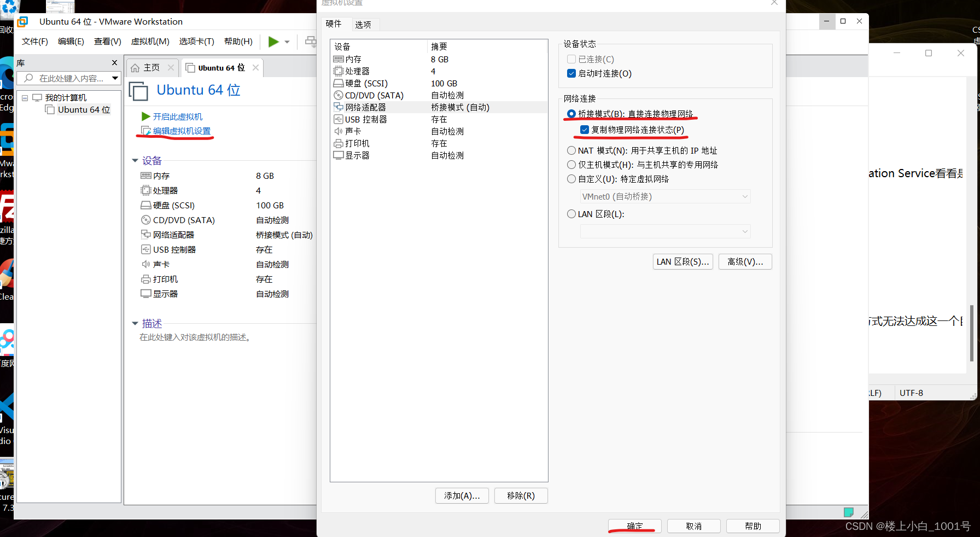The image size is (980, 537).
Task: Click the USB controller icon in the dialog list
Action: (339, 119)
